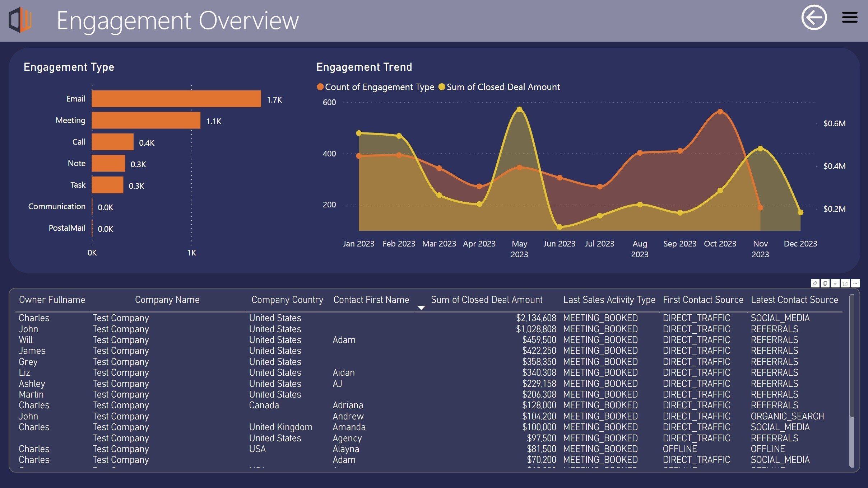Select the Company Country column header
The image size is (868, 488).
[x=287, y=300]
